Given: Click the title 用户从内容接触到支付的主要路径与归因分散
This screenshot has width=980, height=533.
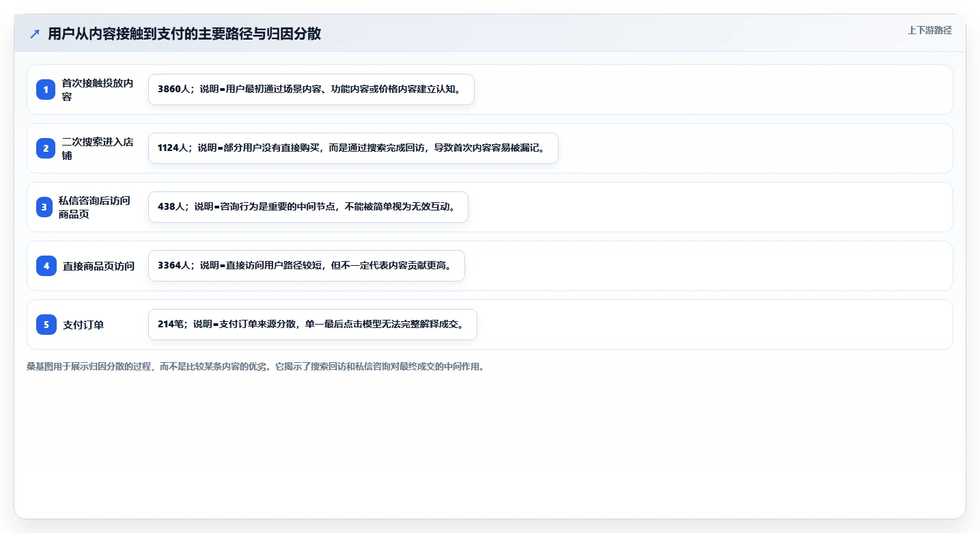Looking at the screenshot, I should pyautogui.click(x=184, y=33).
